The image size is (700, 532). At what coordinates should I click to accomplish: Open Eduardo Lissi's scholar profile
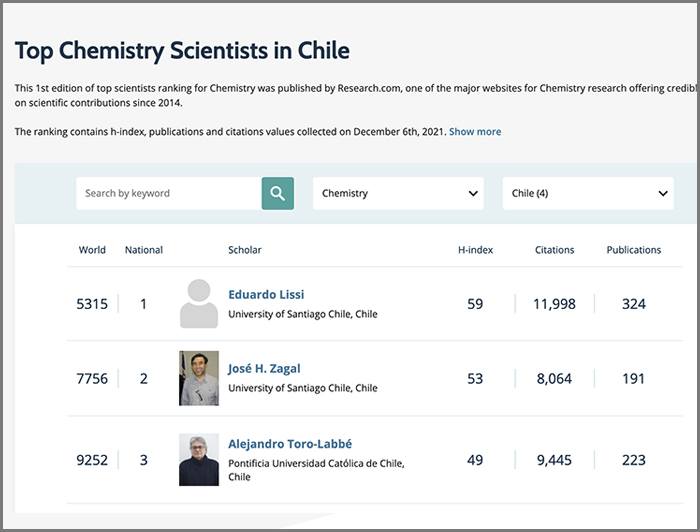pos(266,295)
